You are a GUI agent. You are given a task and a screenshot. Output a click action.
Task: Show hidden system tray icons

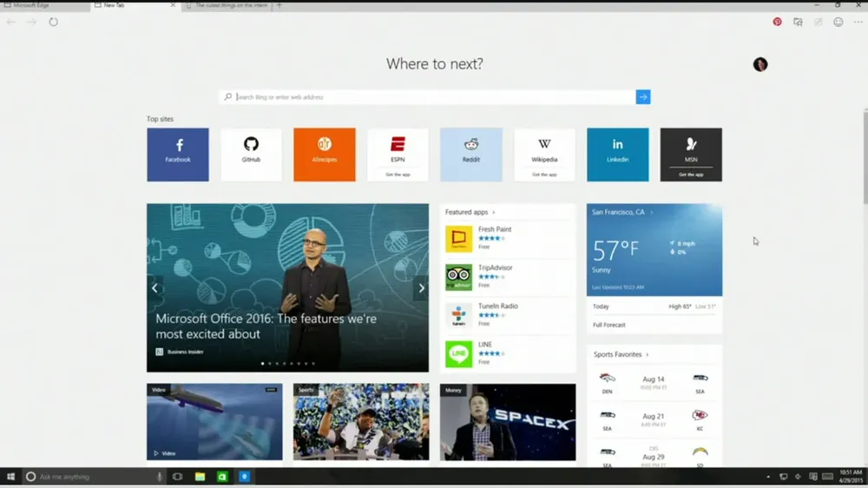click(x=768, y=477)
